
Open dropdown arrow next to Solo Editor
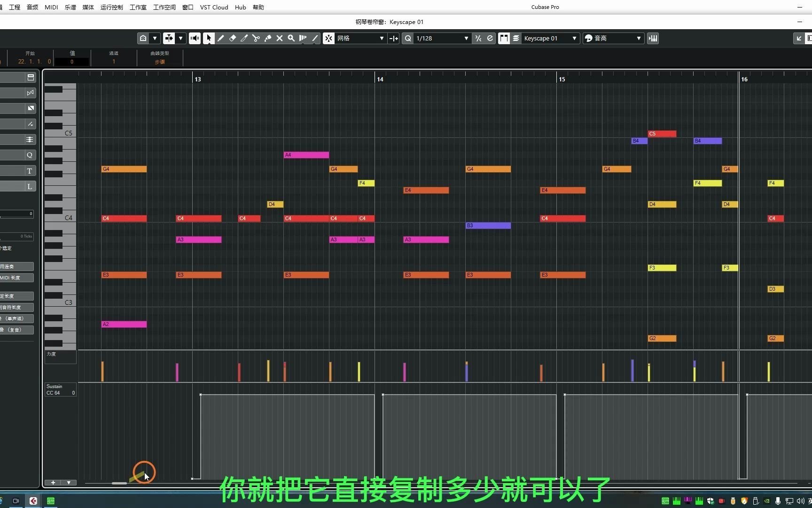(x=155, y=38)
